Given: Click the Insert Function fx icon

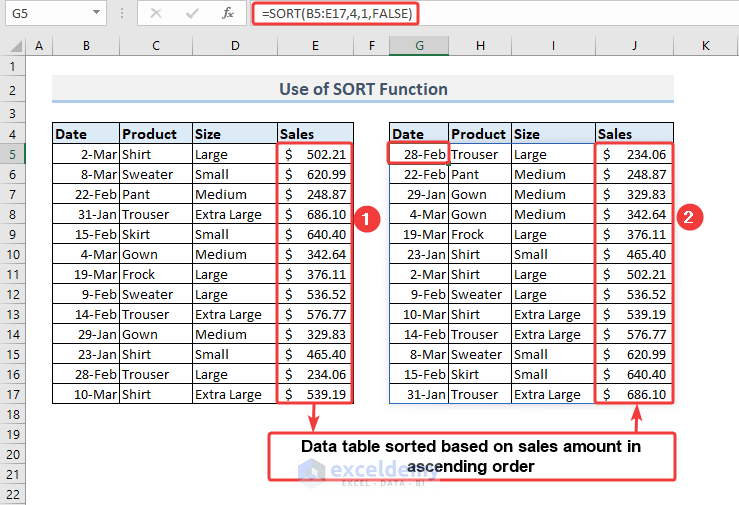Looking at the screenshot, I should (227, 13).
